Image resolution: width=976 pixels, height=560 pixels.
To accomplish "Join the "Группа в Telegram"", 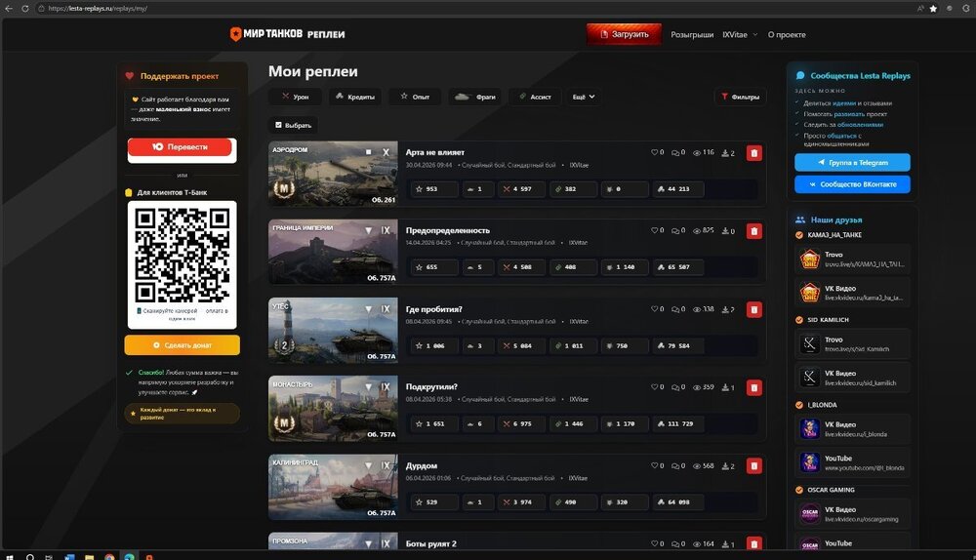I will 852,162.
